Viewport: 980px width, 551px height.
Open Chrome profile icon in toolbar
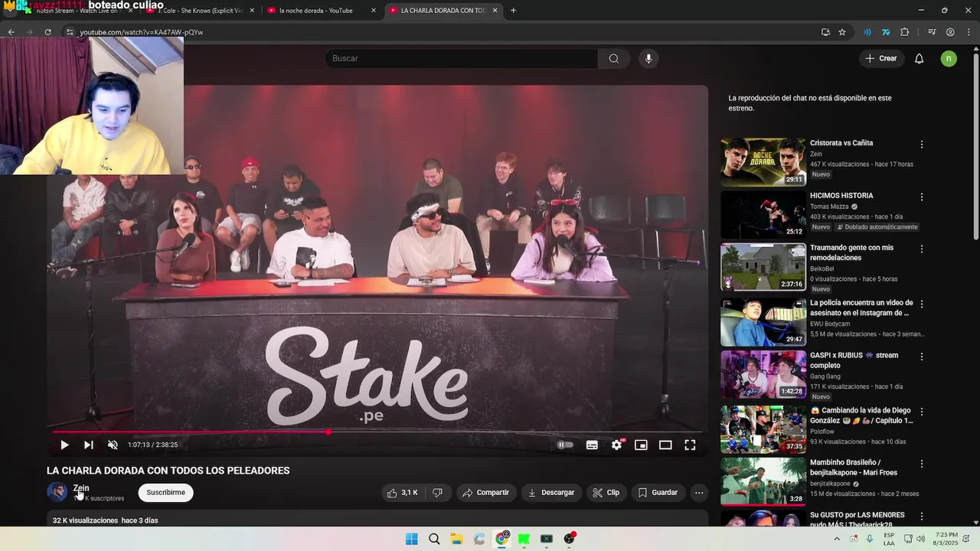click(x=950, y=32)
